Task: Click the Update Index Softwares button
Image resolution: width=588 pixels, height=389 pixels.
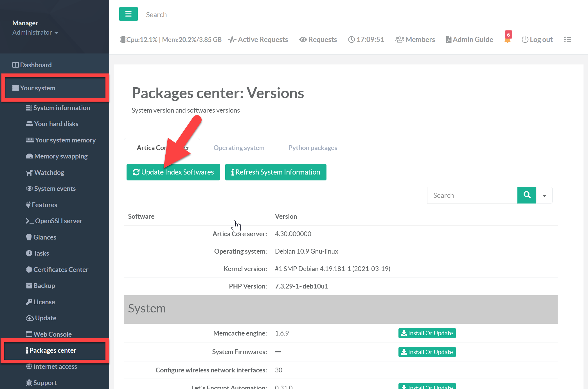Action: coord(173,172)
